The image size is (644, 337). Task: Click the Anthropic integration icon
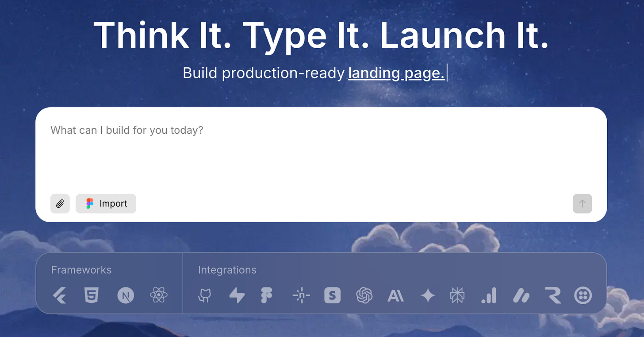395,295
